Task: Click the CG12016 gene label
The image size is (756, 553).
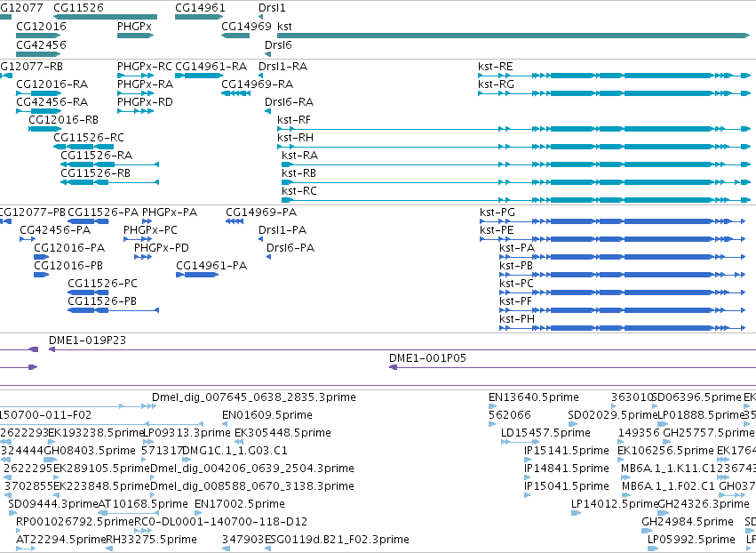Action: [x=41, y=27]
